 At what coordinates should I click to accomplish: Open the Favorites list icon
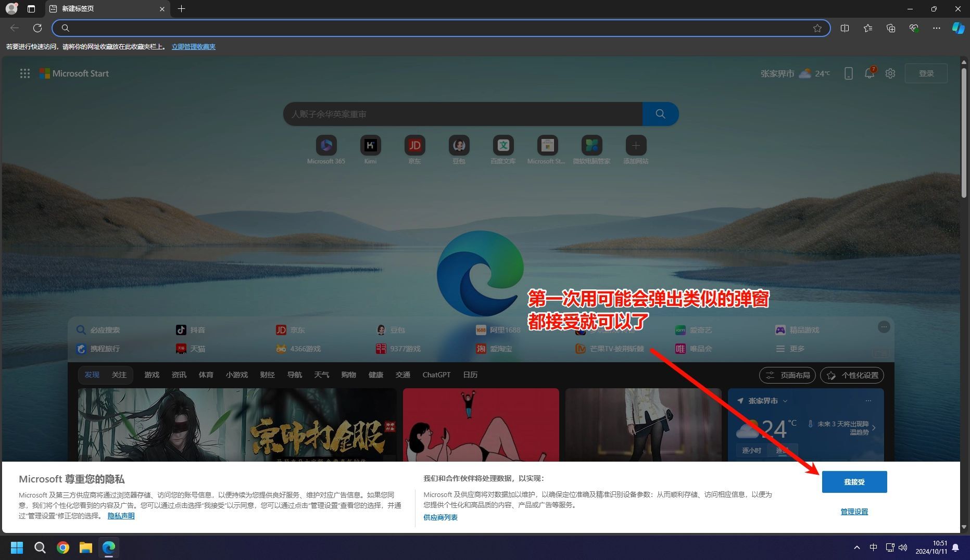coord(867,28)
